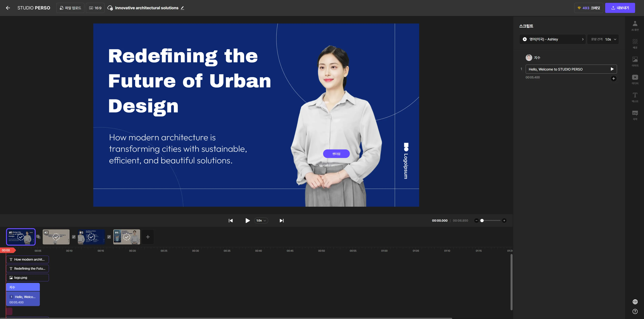This screenshot has height=319, width=644.
Task: Open the 1.0x playback speed dropdown
Action: (x=261, y=221)
